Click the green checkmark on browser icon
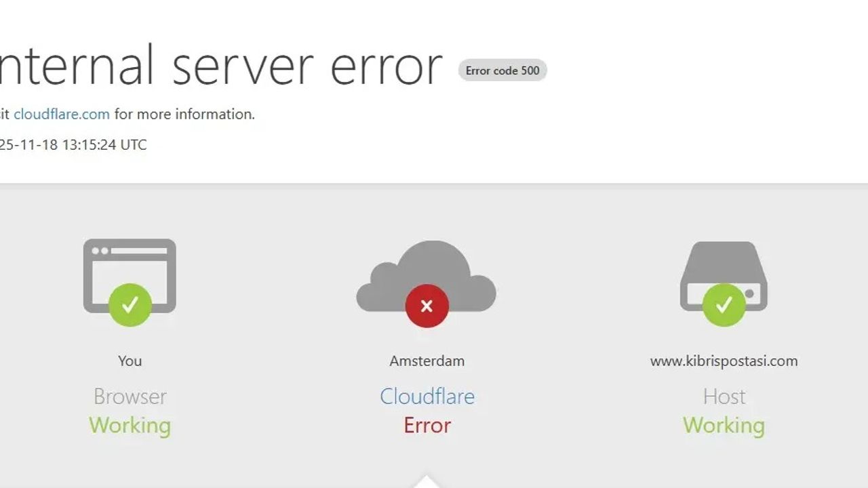The image size is (868, 488). pos(130,305)
